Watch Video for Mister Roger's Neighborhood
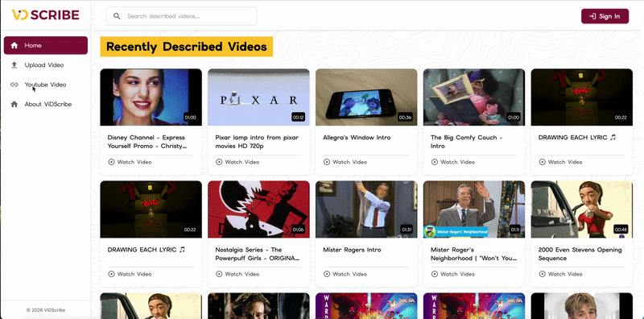 pos(452,274)
